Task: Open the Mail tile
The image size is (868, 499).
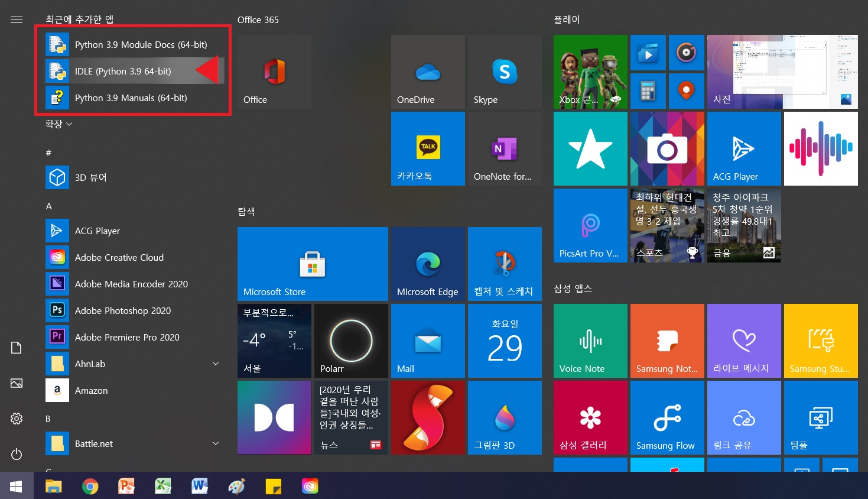Action: pos(428,341)
